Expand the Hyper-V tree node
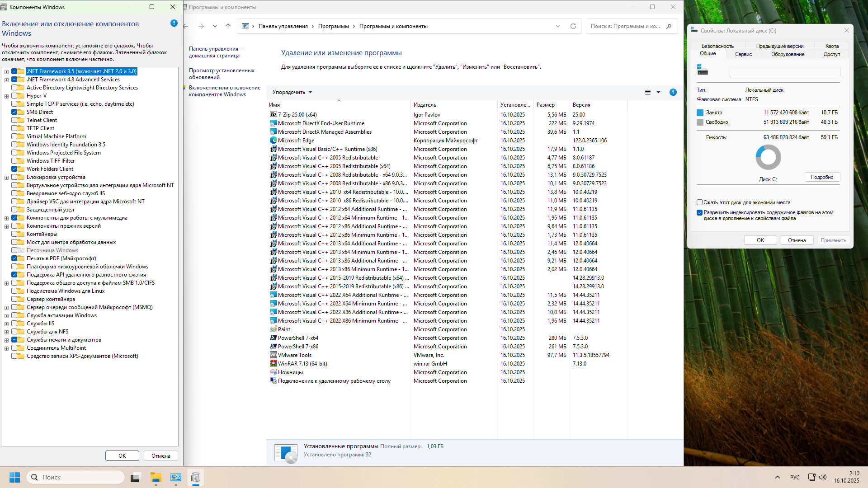868x488 pixels. (6, 96)
